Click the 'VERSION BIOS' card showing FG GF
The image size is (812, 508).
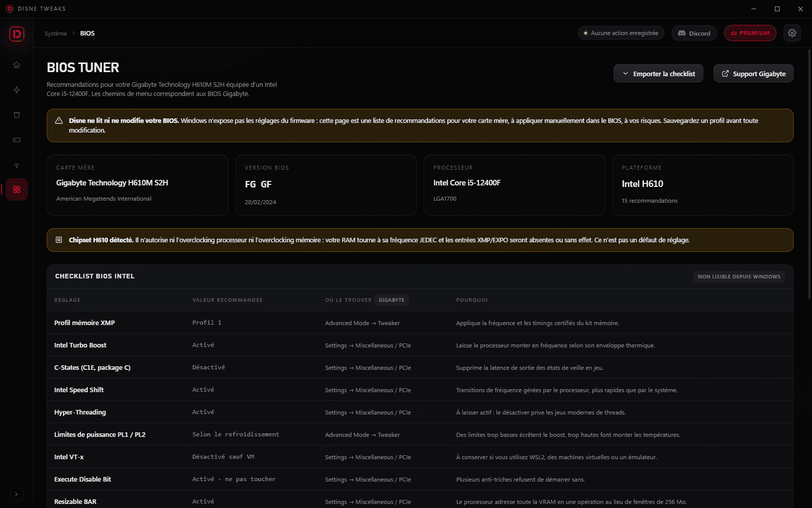click(326, 185)
